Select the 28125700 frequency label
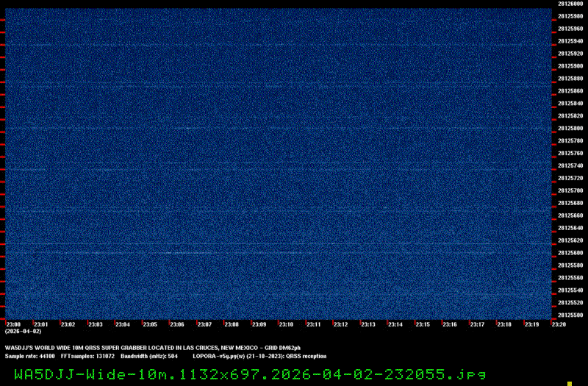This screenshot has height=386, width=588. click(570, 190)
